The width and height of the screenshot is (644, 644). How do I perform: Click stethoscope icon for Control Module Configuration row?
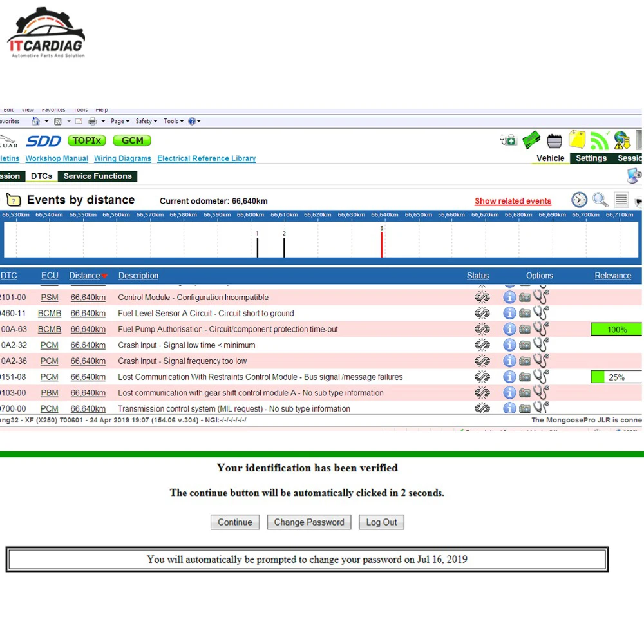541,296
